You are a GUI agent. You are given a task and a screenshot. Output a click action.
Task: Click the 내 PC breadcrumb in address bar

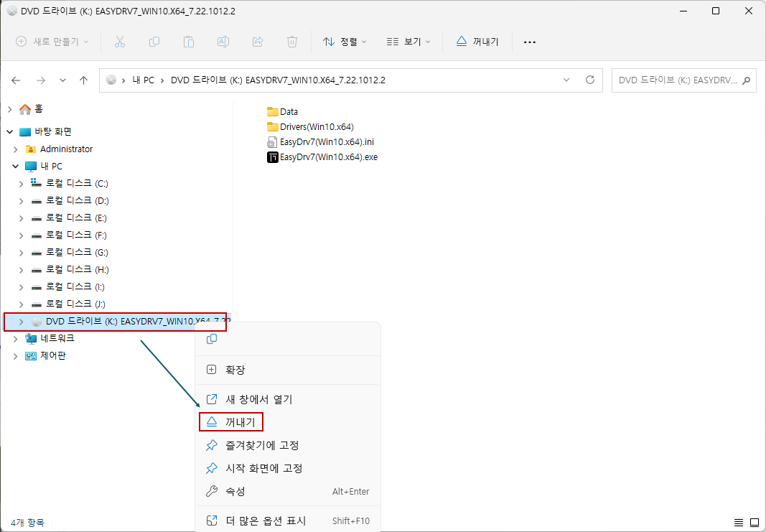point(143,80)
